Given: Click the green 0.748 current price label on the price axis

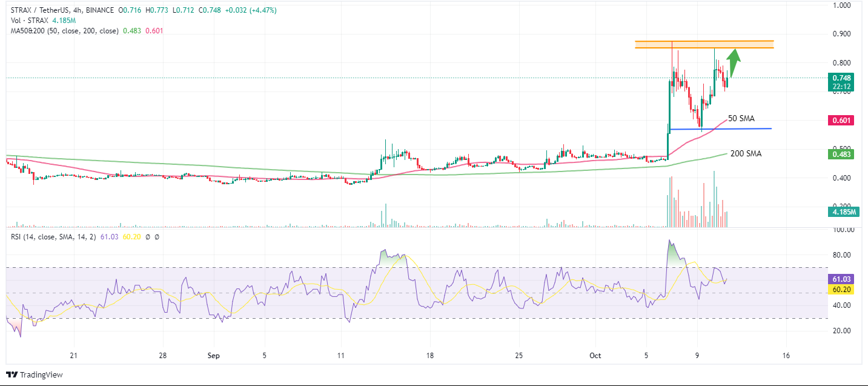Looking at the screenshot, I should pos(842,78).
